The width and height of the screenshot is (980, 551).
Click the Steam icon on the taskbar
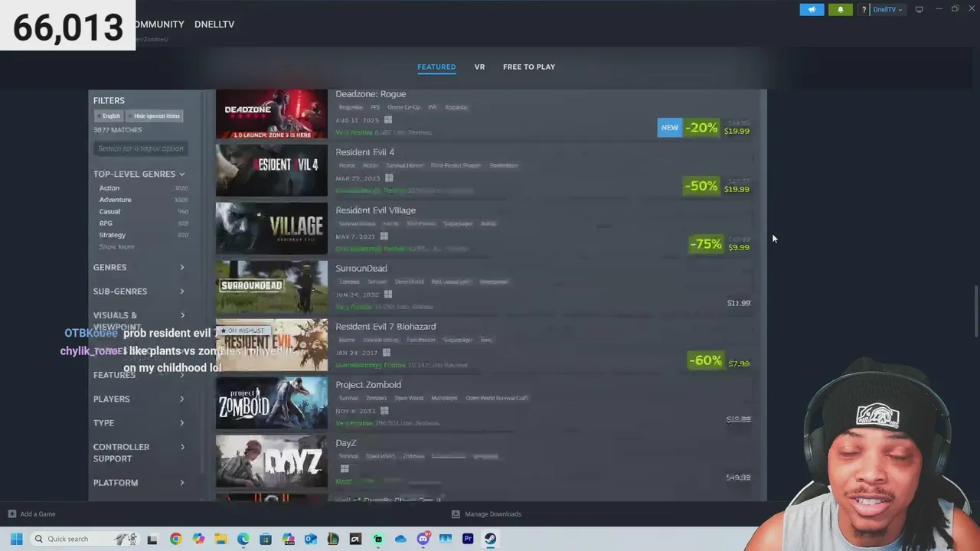[490, 539]
